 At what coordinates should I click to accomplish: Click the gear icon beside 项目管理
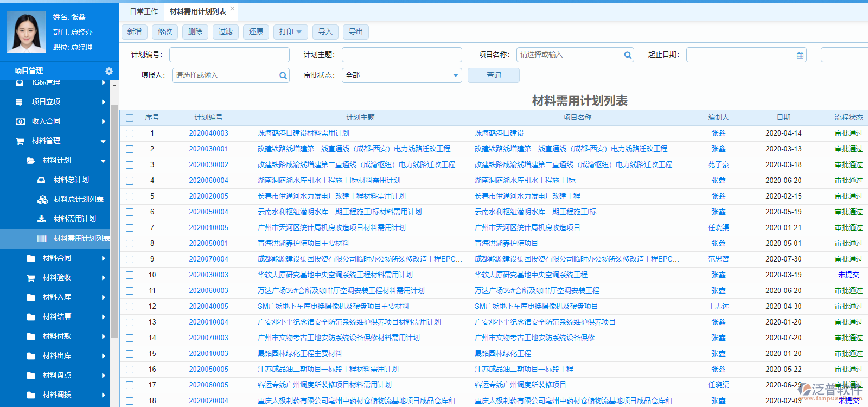(109, 71)
